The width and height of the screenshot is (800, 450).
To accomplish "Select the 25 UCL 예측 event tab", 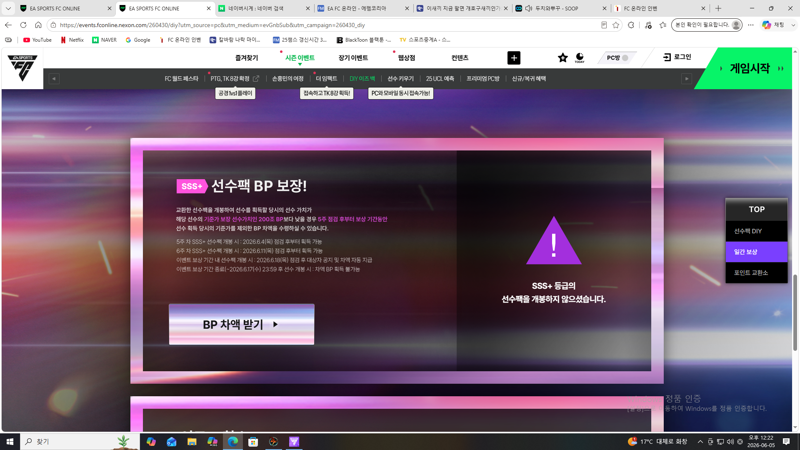I will pyautogui.click(x=440, y=79).
